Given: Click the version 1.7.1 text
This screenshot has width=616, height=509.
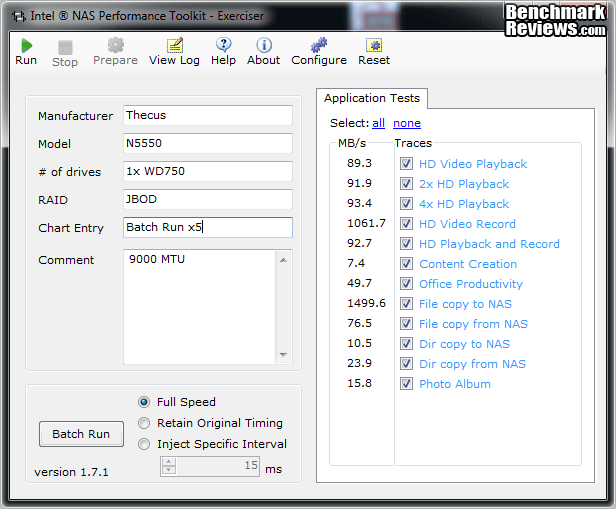Looking at the screenshot, I should click(71, 472).
